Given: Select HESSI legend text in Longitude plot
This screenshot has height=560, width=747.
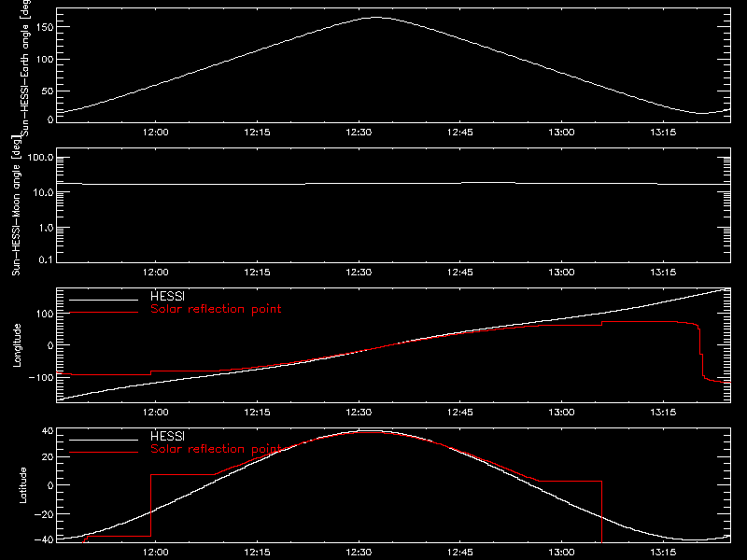Looking at the screenshot, I should pos(167,296).
